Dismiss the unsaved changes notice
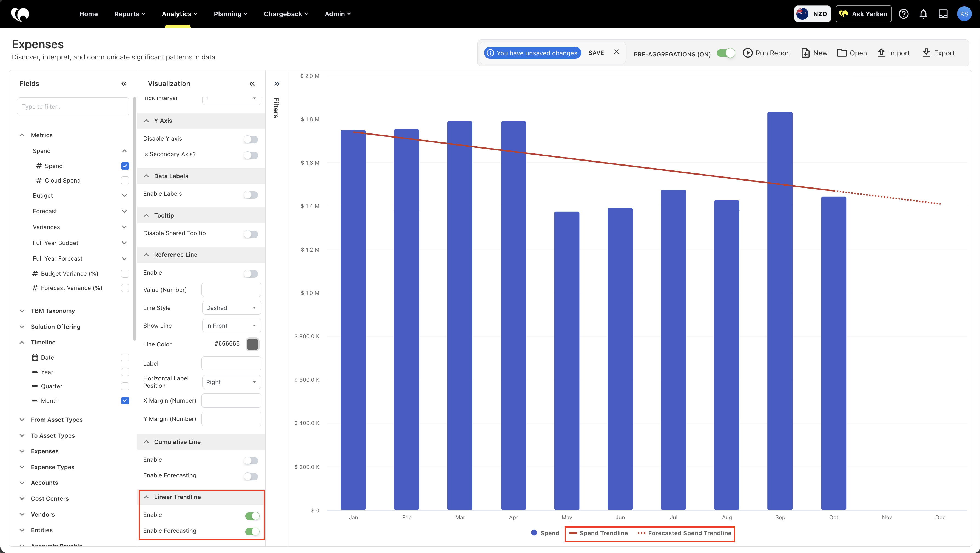This screenshot has width=980, height=553. click(617, 52)
